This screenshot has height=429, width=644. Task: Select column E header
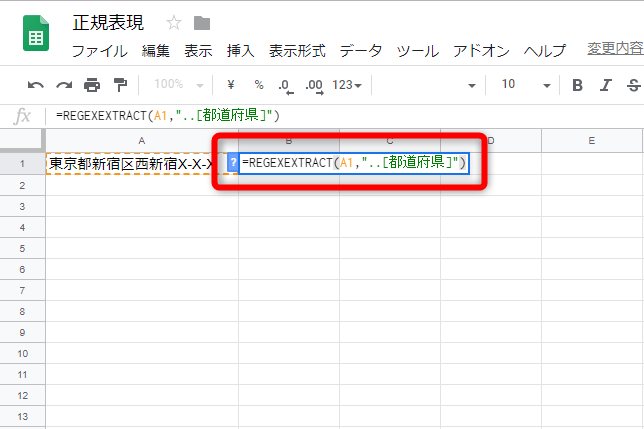tap(591, 141)
